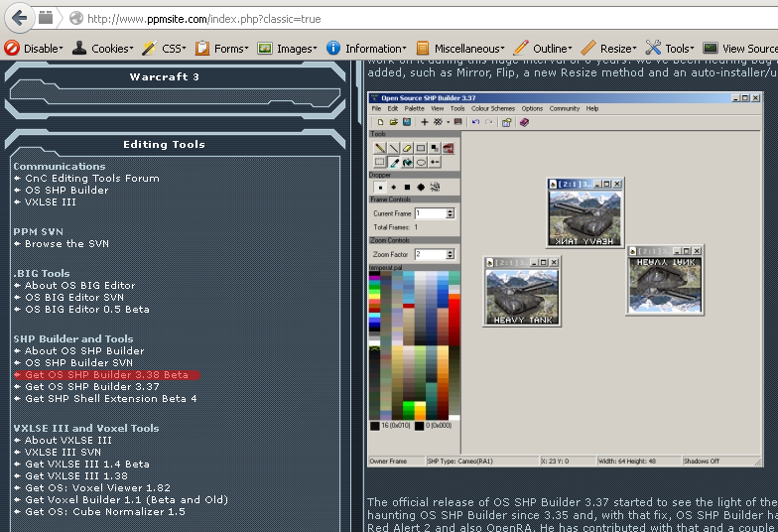
Task: Choose the large square brush shape
Action: point(407,187)
